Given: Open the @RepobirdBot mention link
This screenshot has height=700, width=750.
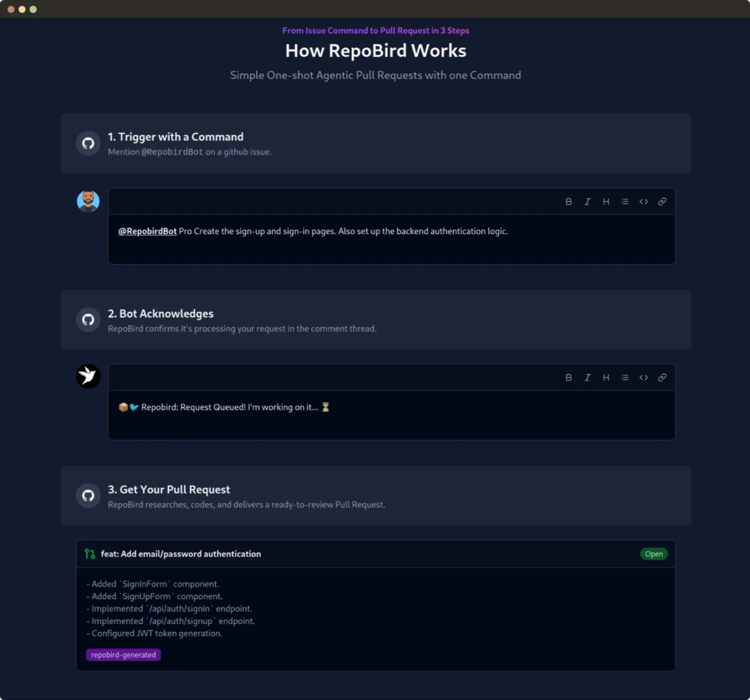Looking at the screenshot, I should [x=148, y=231].
